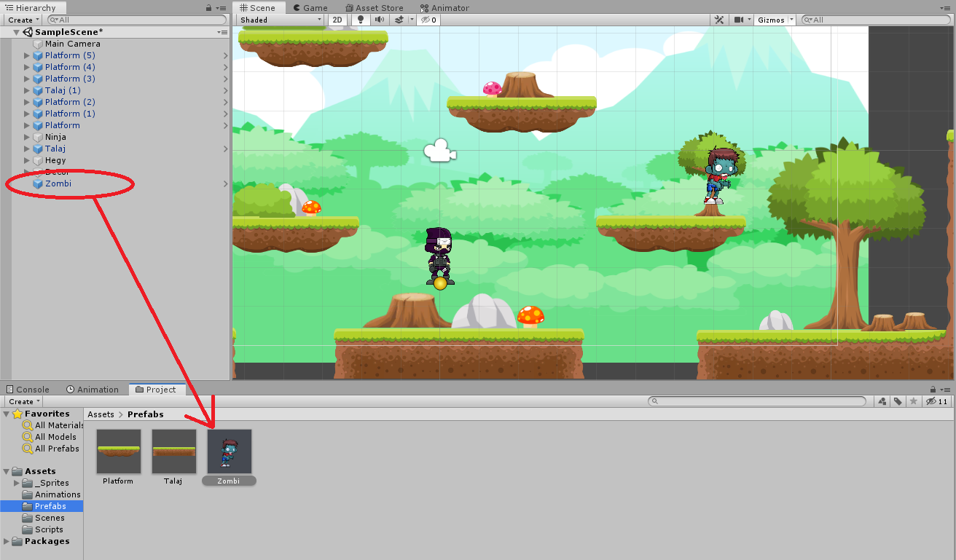The width and height of the screenshot is (956, 560).
Task: Click Search by Label tag icon
Action: coord(898,401)
